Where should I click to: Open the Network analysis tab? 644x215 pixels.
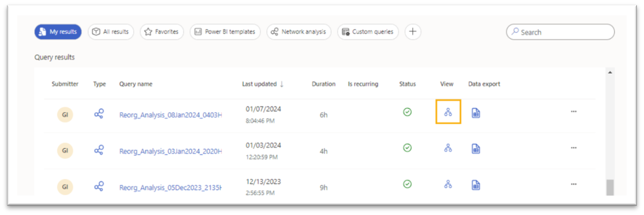(x=299, y=32)
